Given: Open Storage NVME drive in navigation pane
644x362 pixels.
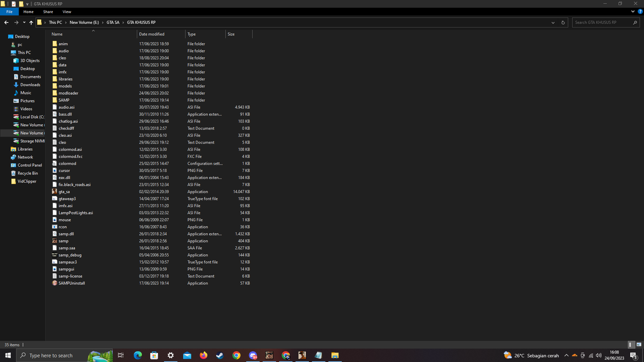Looking at the screenshot, I should 32,141.
